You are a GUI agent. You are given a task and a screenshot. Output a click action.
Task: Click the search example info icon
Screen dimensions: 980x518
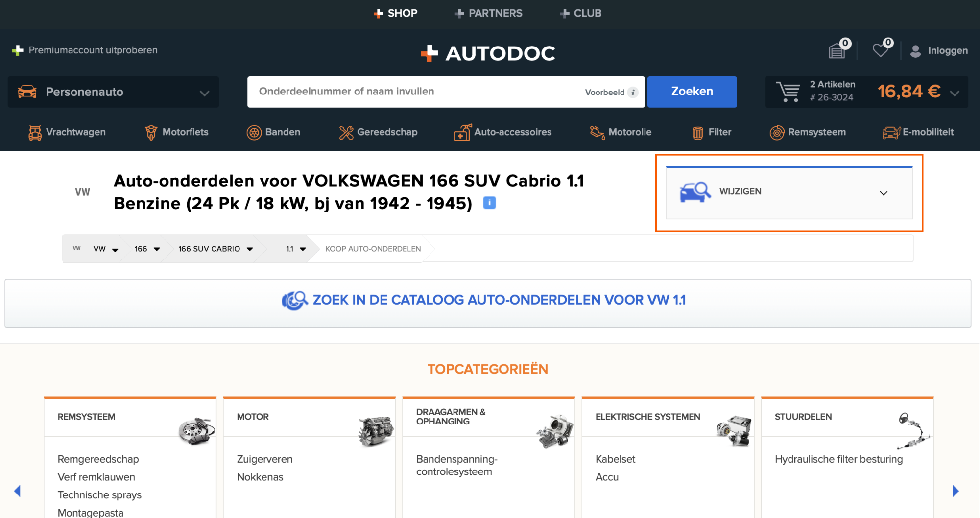point(633,92)
